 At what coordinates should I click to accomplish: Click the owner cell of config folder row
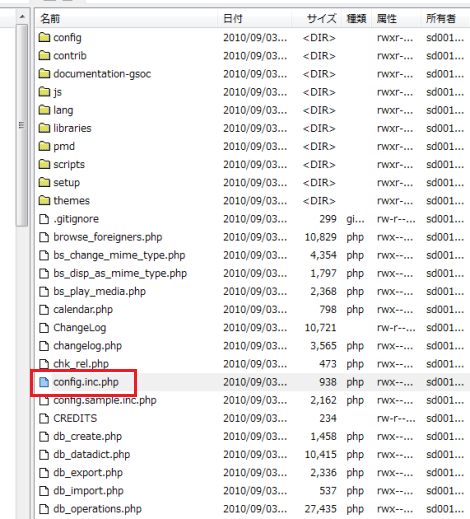tap(445, 37)
